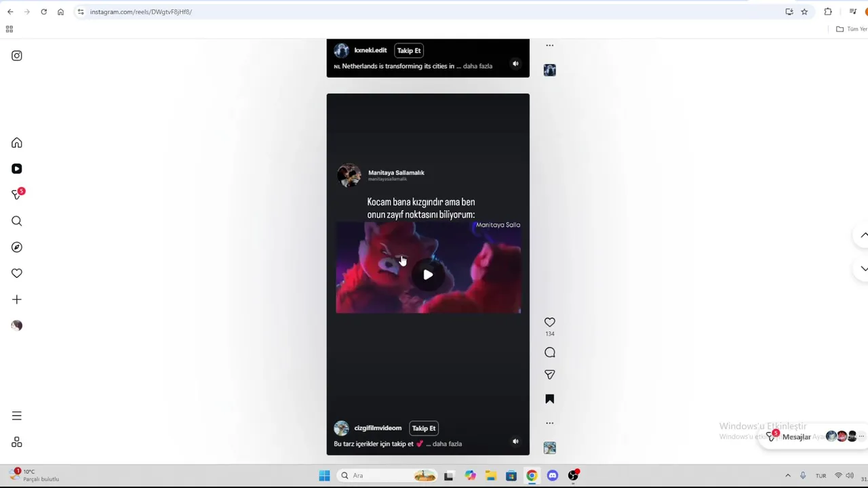The height and width of the screenshot is (488, 868).
Task: Open Chrome extensions puzzle icon
Action: 828,12
